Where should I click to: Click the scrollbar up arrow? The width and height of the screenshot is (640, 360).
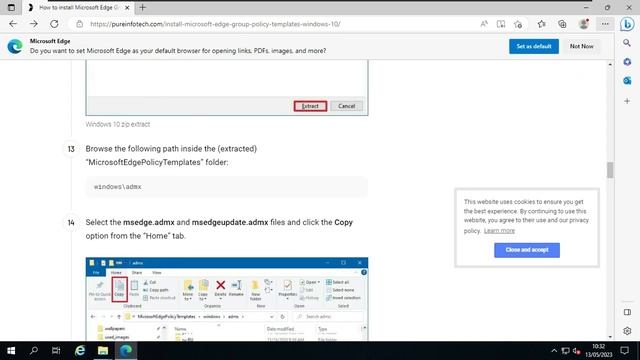(x=610, y=64)
